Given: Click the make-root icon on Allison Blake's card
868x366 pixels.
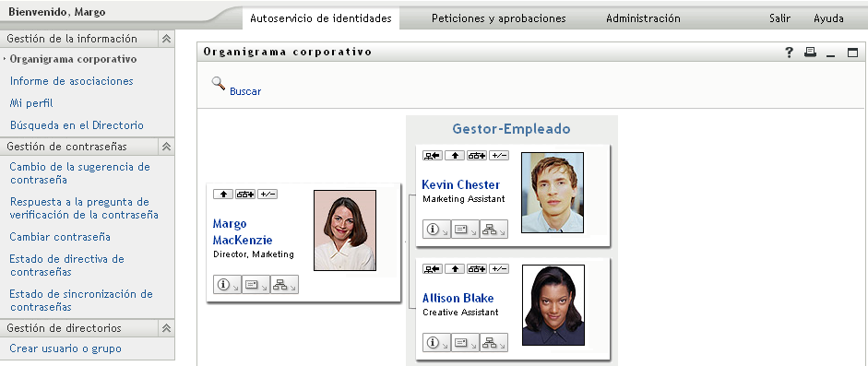Looking at the screenshot, I should click(x=433, y=268).
